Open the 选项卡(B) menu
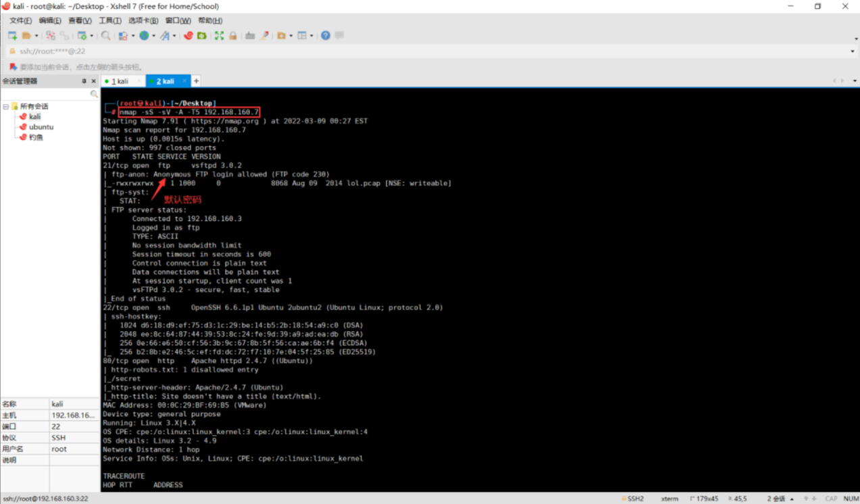 pyautogui.click(x=143, y=20)
